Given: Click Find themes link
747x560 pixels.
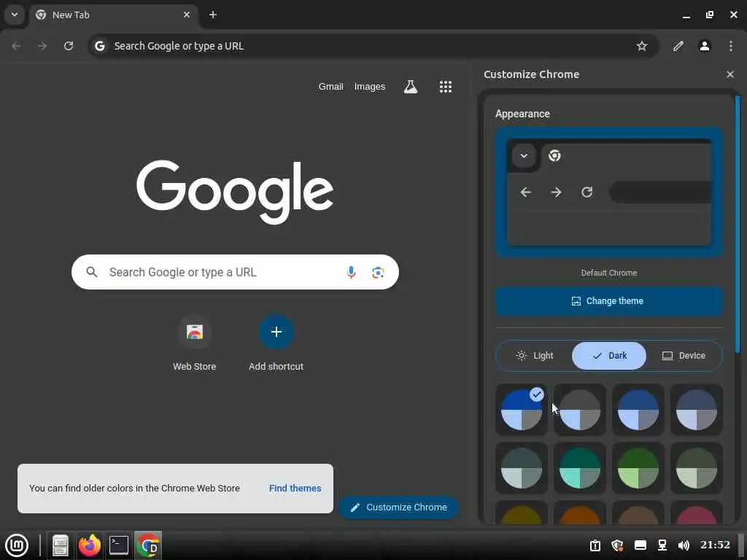Looking at the screenshot, I should (x=295, y=488).
